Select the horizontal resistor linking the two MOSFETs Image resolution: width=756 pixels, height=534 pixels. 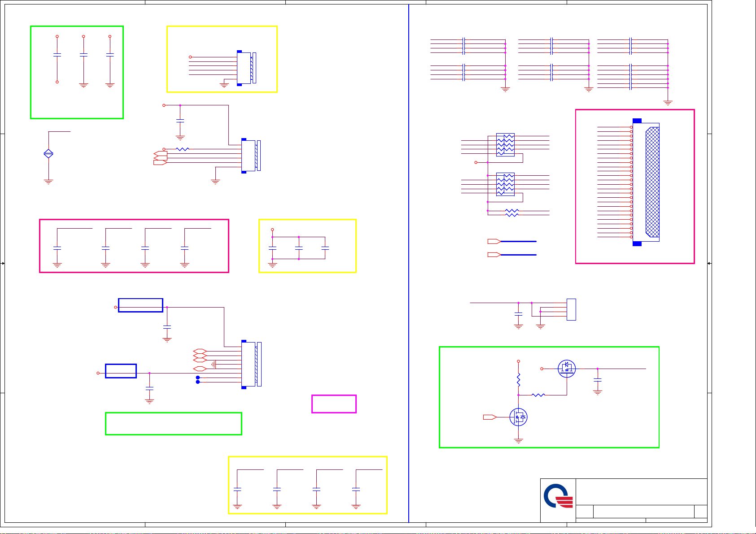538,395
